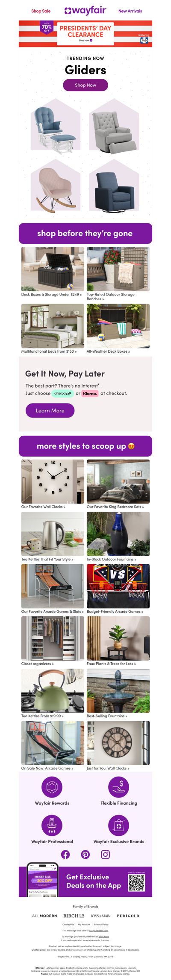The height and width of the screenshot is (980, 171).
Task: Visit the Instagram page icon
Action: click(x=106, y=855)
